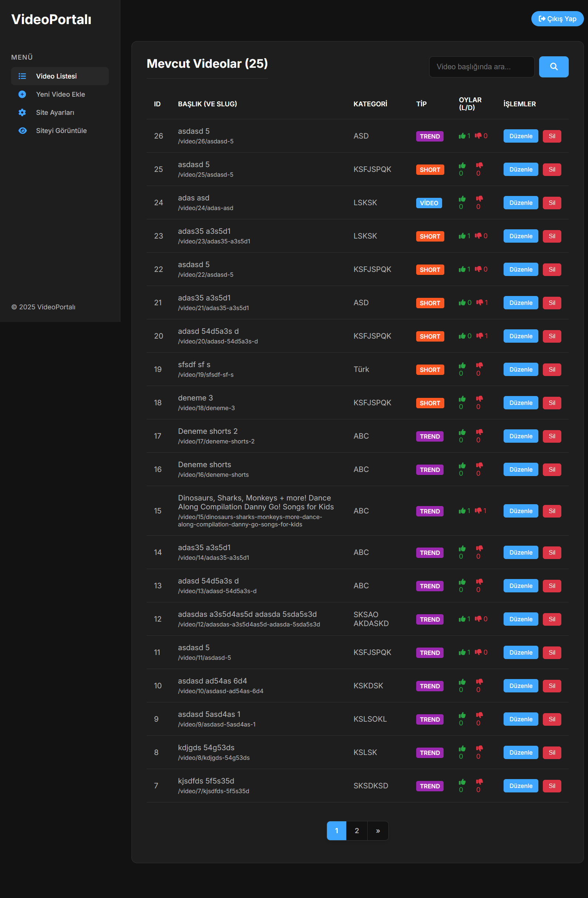The image size is (588, 898).
Task: Click thumbs-up icon on video 21 row
Action: point(462,303)
